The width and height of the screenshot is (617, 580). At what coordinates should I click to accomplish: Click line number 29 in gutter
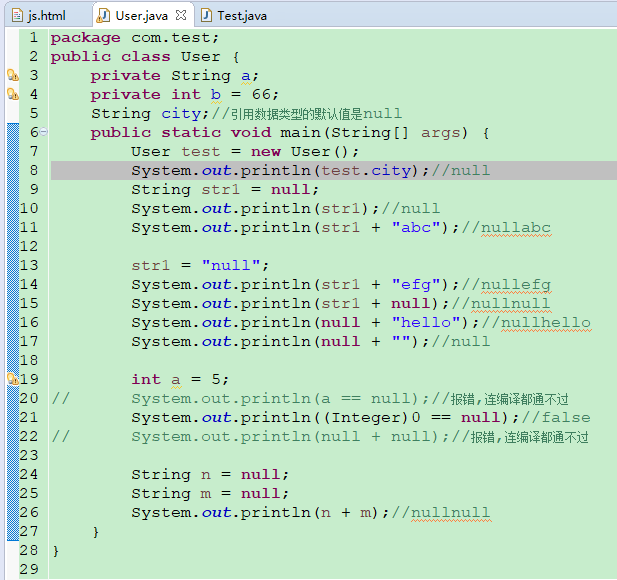[29, 569]
